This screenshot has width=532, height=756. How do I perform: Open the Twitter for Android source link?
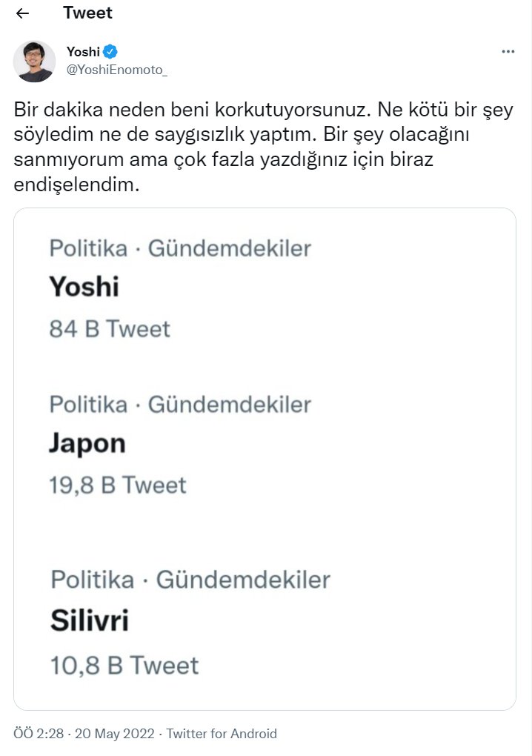222,734
